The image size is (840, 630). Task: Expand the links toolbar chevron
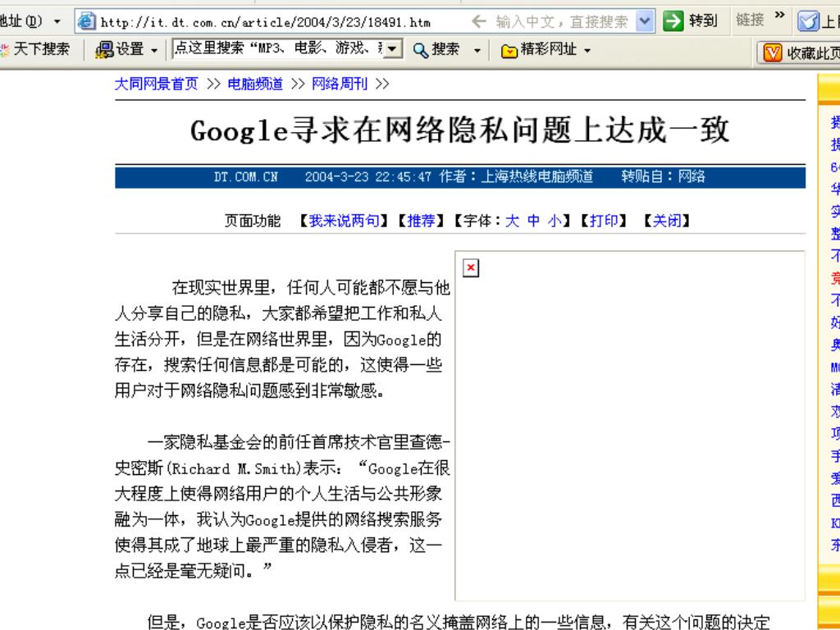(780, 15)
